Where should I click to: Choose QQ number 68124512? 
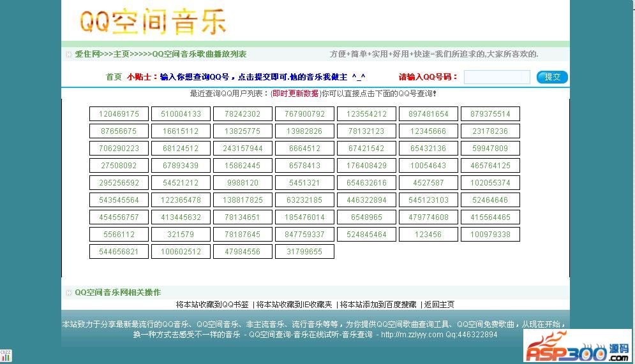point(181,149)
